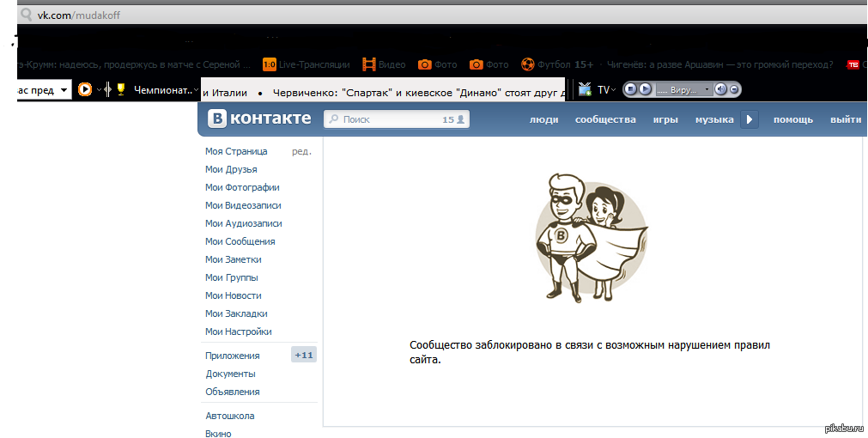Click the trophy icon beside Чемпионат
Image resolution: width=868 pixels, height=438 pixels.
[x=121, y=89]
